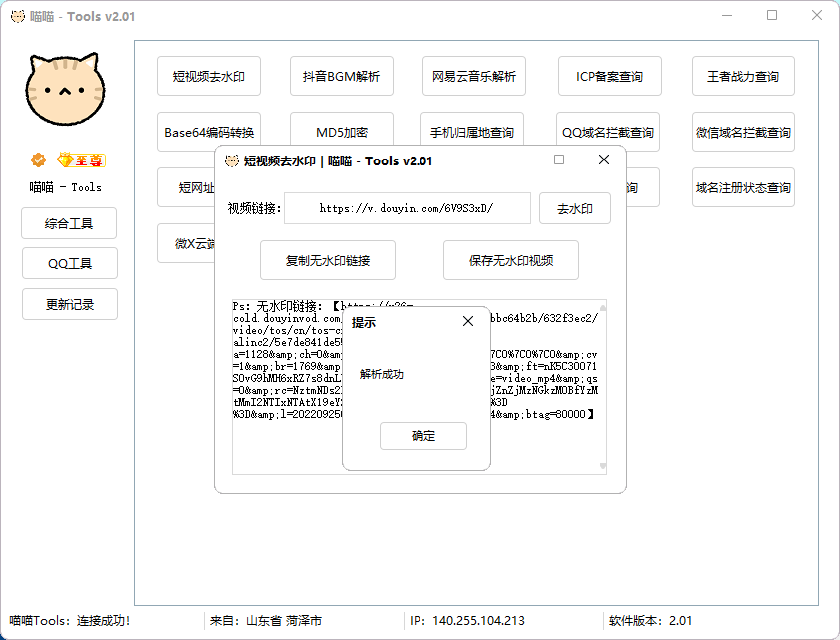Click the 软件版本: 2.01 status entry
This screenshot has height=640, width=840.
[x=650, y=621]
